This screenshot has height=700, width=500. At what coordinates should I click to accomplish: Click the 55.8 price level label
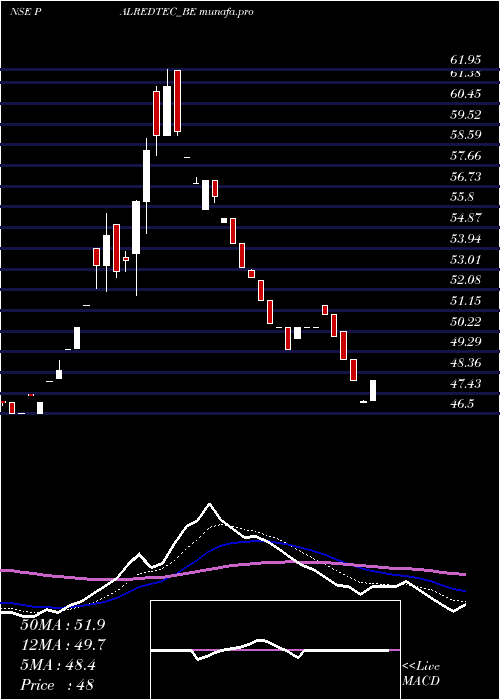(x=462, y=197)
